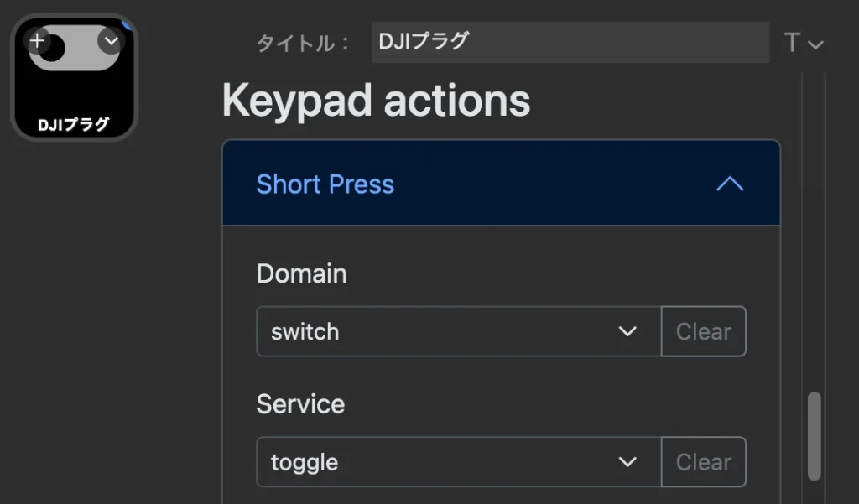The width and height of the screenshot is (859, 504).
Task: Open the Domain dropdown showing switch
Action: click(459, 331)
